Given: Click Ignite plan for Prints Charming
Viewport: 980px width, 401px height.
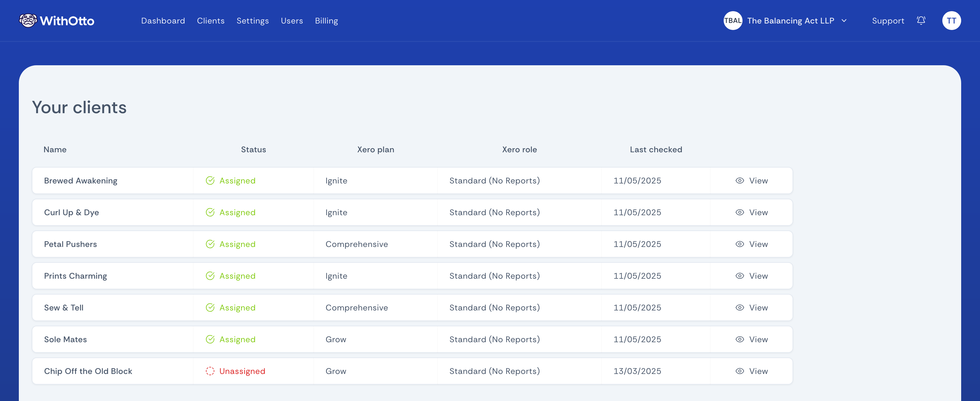Looking at the screenshot, I should pos(336,276).
